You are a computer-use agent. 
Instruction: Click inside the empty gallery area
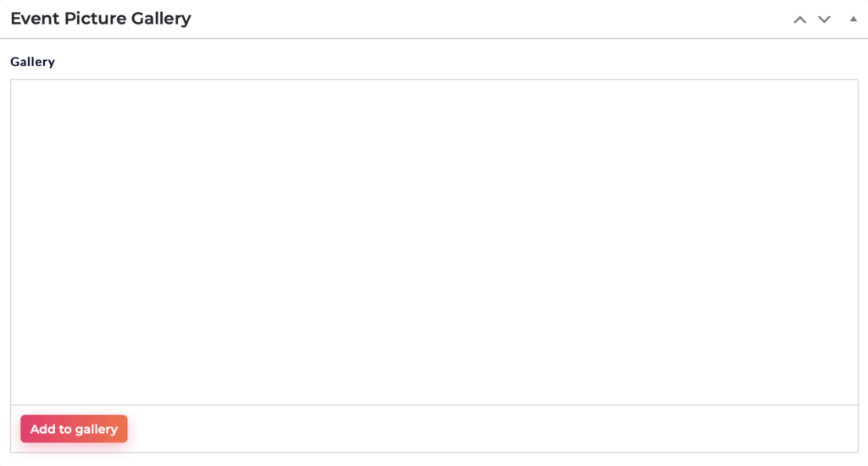pyautogui.click(x=434, y=241)
